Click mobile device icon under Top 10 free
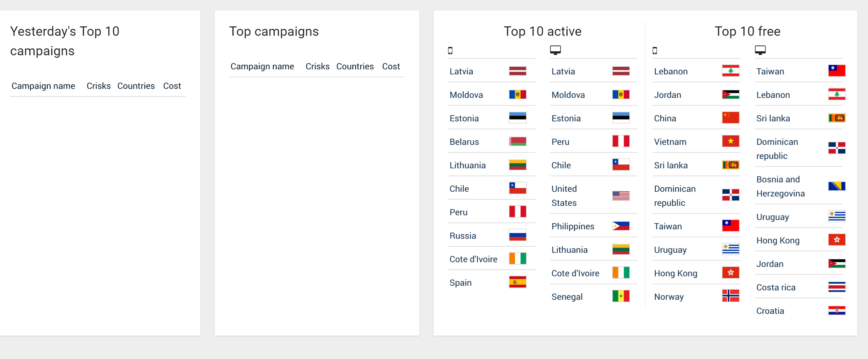 point(655,51)
